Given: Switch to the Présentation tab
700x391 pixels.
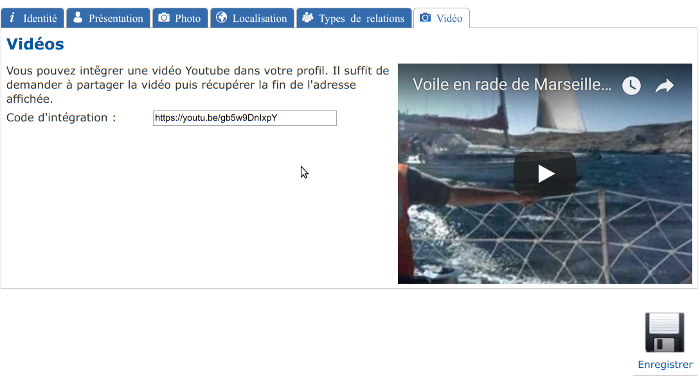Looking at the screenshot, I should click(108, 18).
